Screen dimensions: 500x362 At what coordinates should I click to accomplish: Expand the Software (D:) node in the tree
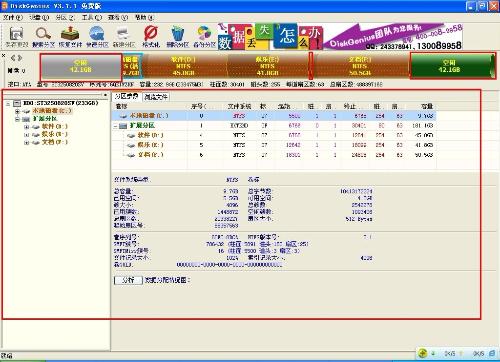pos(26,127)
